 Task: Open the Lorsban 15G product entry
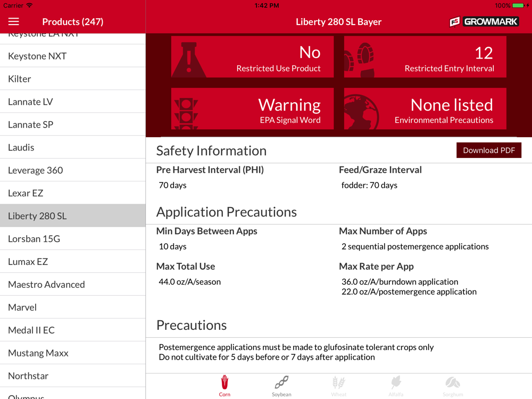click(72, 239)
